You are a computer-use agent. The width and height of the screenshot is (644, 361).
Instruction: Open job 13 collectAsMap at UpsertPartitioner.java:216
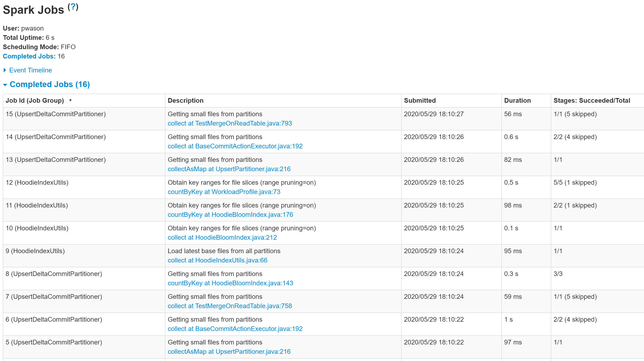[229, 169]
